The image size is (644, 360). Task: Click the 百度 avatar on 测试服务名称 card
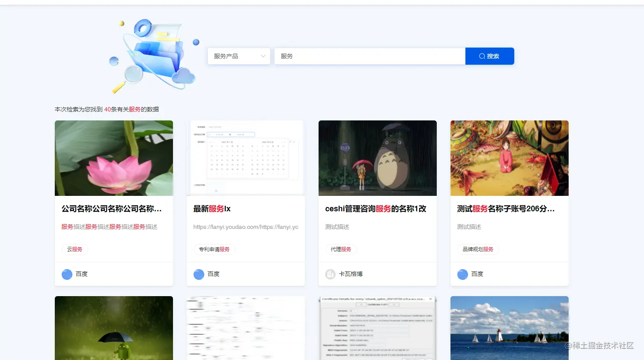pos(462,274)
